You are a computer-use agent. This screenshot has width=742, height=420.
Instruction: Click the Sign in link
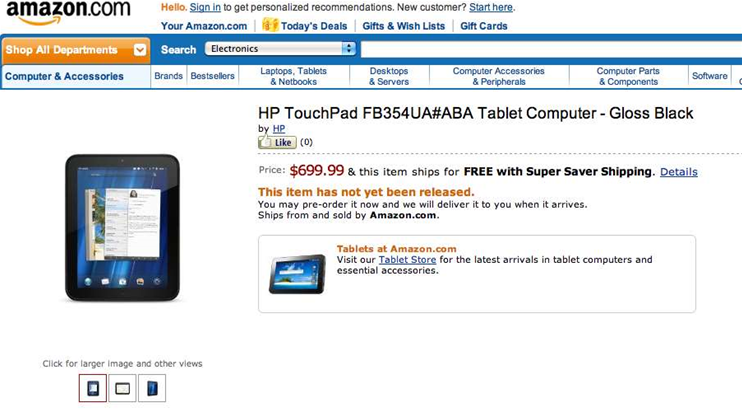(x=205, y=7)
